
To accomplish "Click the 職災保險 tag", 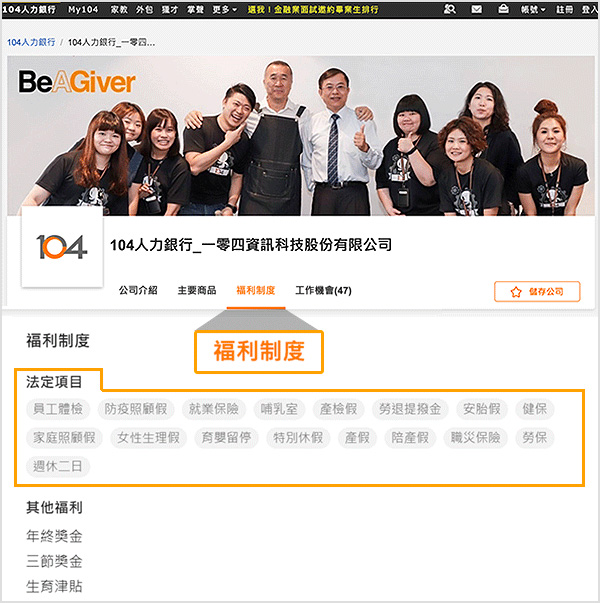I will click(x=475, y=438).
